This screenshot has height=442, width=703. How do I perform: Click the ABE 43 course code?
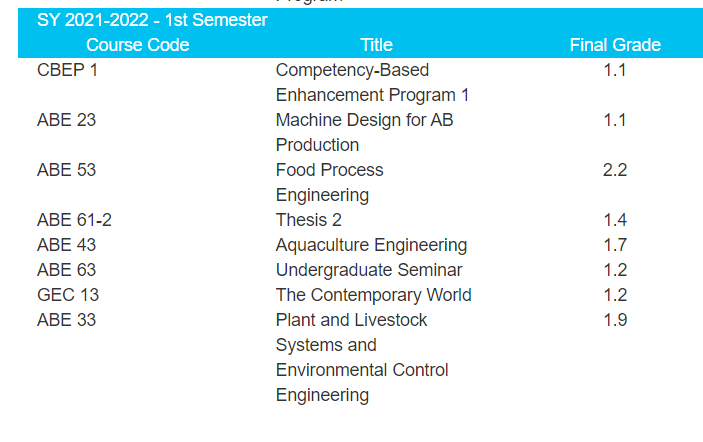[66, 245]
